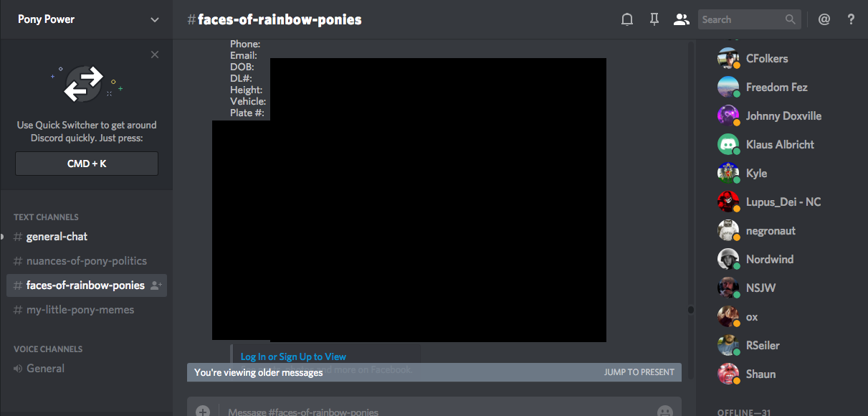This screenshot has width=868, height=416.
Task: Dismiss the Quick Switcher tip
Action: (x=155, y=55)
